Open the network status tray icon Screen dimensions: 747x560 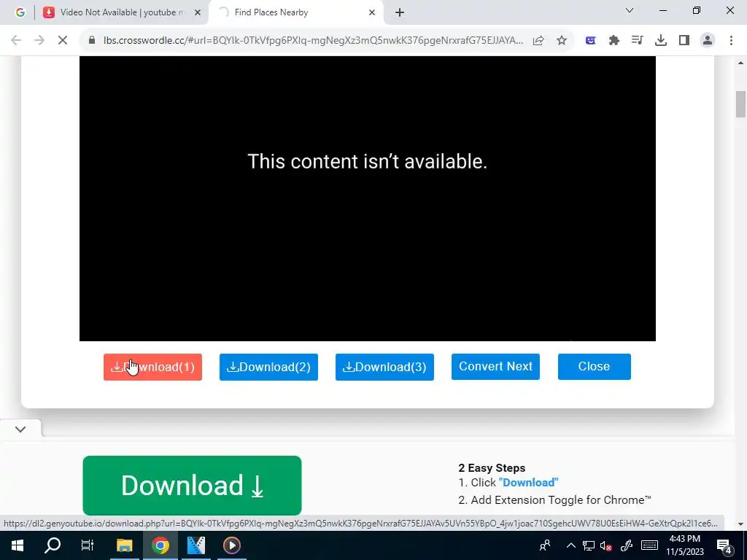coord(589,545)
